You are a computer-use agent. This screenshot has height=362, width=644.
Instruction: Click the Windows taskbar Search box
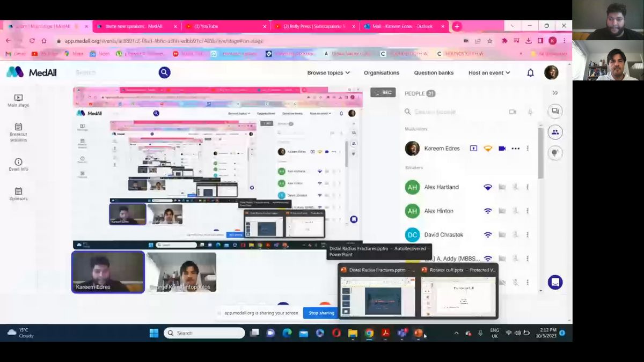[204, 333]
